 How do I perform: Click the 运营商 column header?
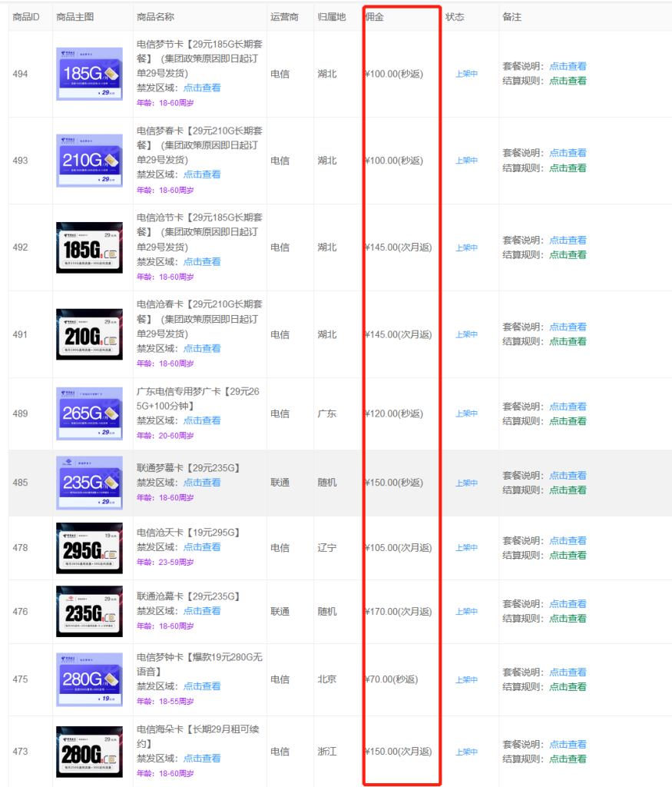coord(284,17)
